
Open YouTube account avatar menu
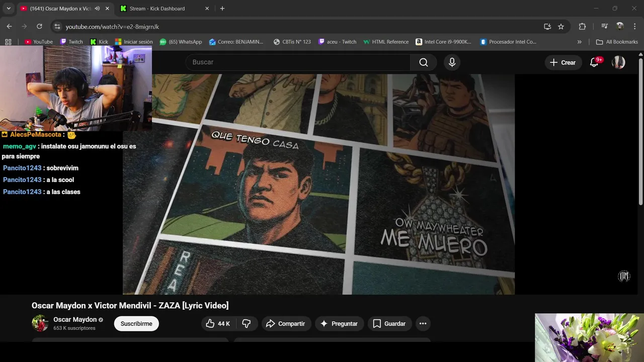(x=618, y=62)
